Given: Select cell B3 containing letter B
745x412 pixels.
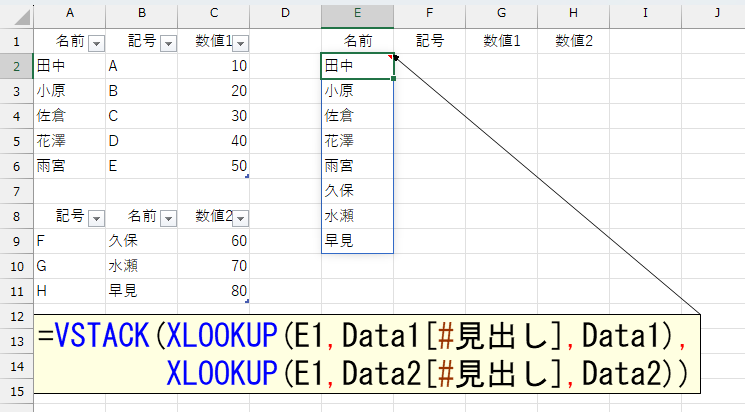Looking at the screenshot, I should click(x=142, y=91).
